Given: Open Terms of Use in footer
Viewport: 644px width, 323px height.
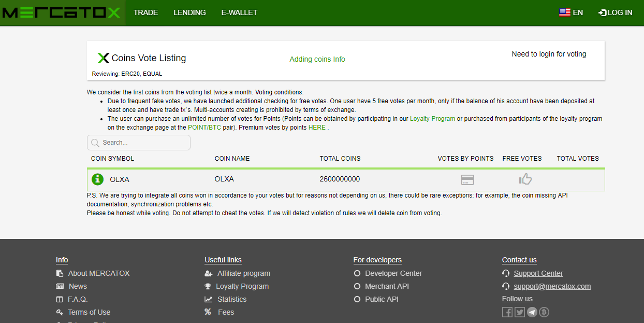Looking at the screenshot, I should pyautogui.click(x=89, y=312).
